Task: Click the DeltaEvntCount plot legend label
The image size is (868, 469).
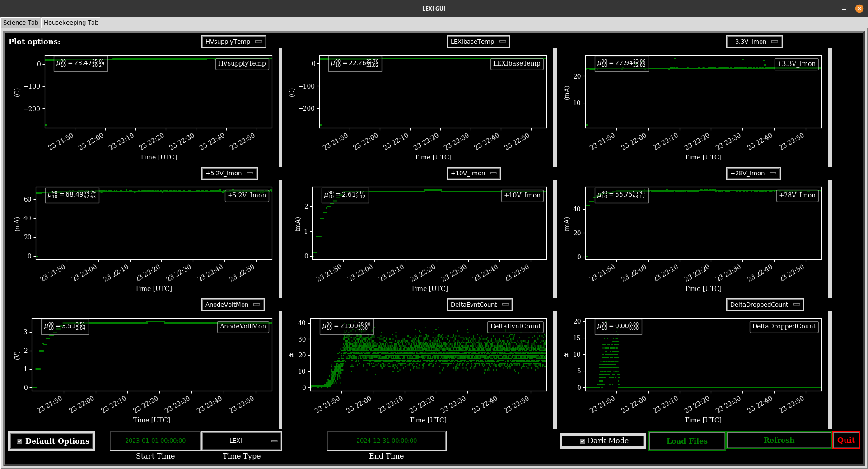Action: click(516, 326)
